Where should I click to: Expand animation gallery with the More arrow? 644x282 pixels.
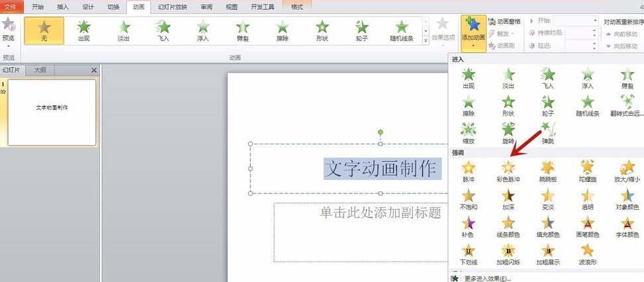pyautogui.click(x=426, y=40)
